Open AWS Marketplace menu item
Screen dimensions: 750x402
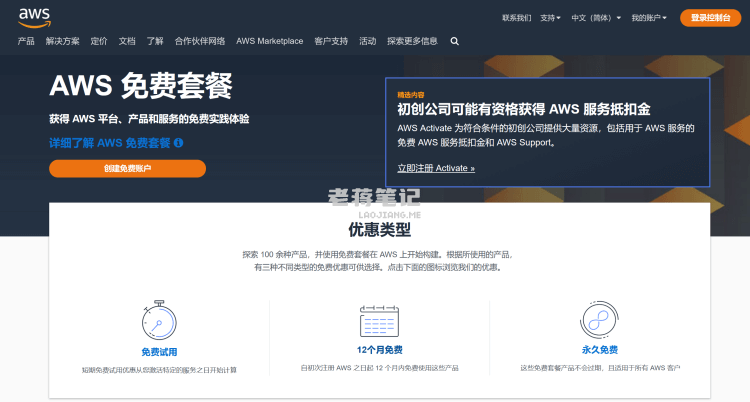(269, 41)
